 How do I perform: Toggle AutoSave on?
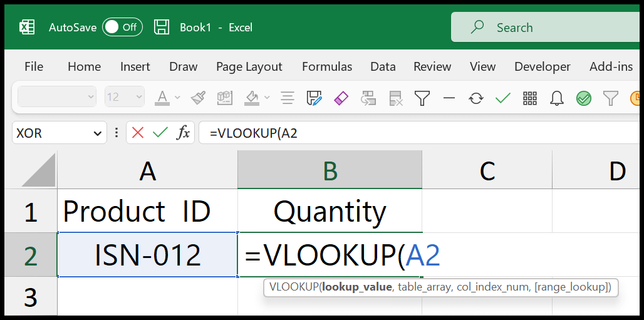coord(122,28)
